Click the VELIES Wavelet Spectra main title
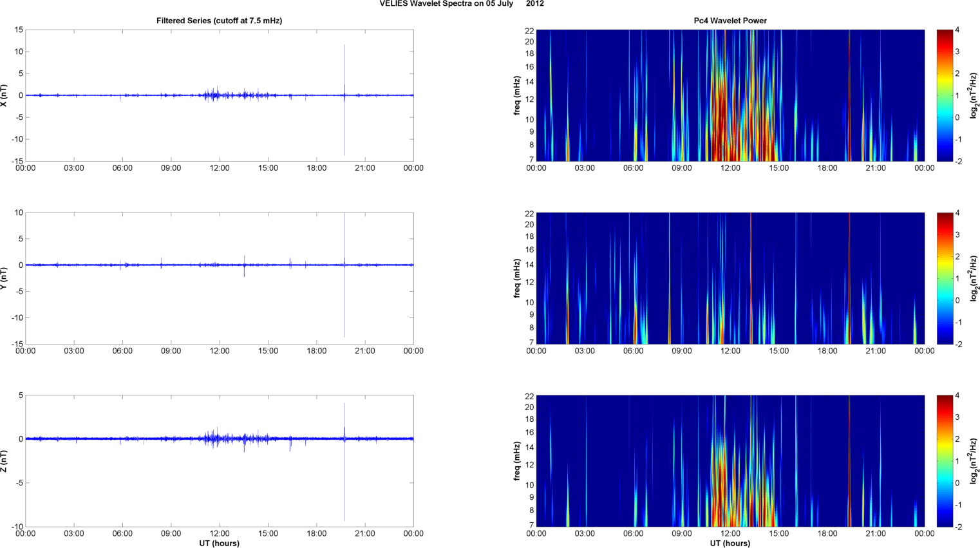Viewport: 980px width, 548px height. [x=461, y=4]
